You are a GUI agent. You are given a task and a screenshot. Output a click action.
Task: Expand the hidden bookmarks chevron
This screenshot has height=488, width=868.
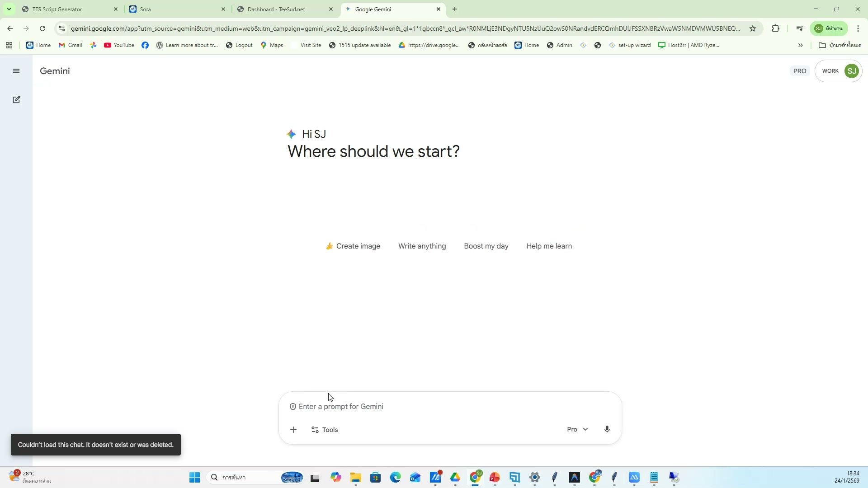click(800, 45)
